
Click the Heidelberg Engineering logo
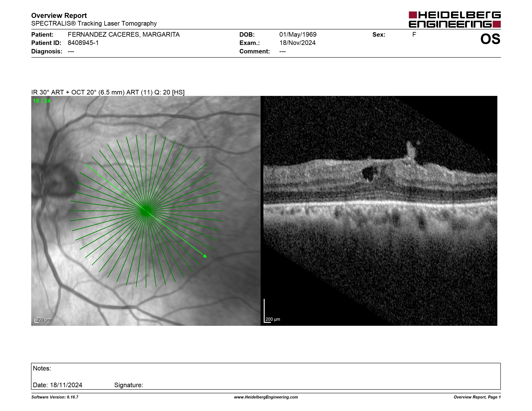455,20
